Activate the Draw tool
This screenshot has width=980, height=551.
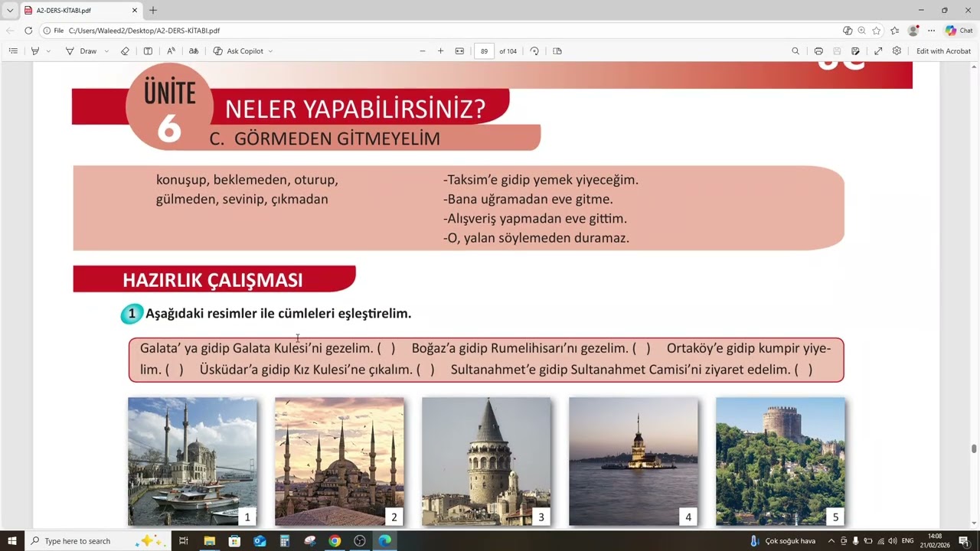pos(81,51)
